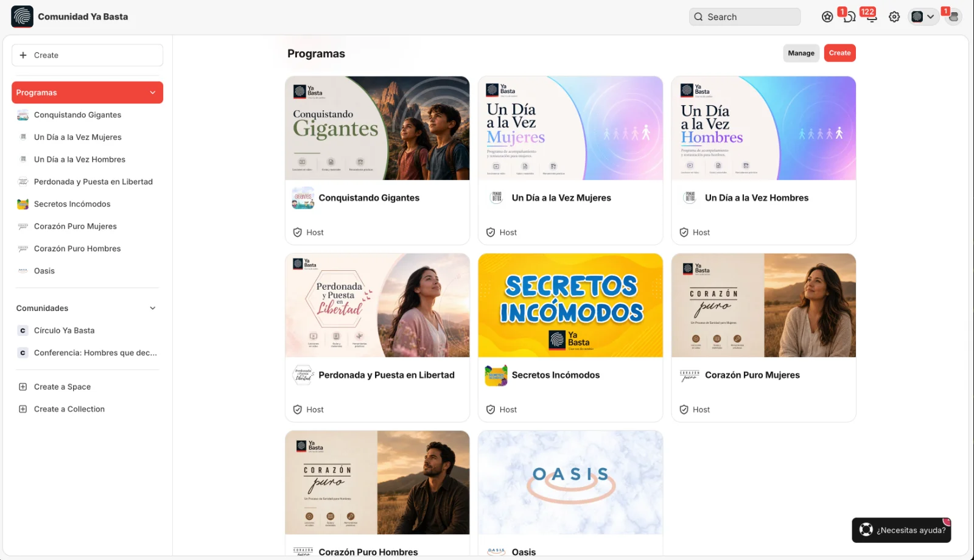This screenshot has width=974, height=560.
Task: Open the Conquistando Gigantes card thumbnail
Action: tap(377, 128)
